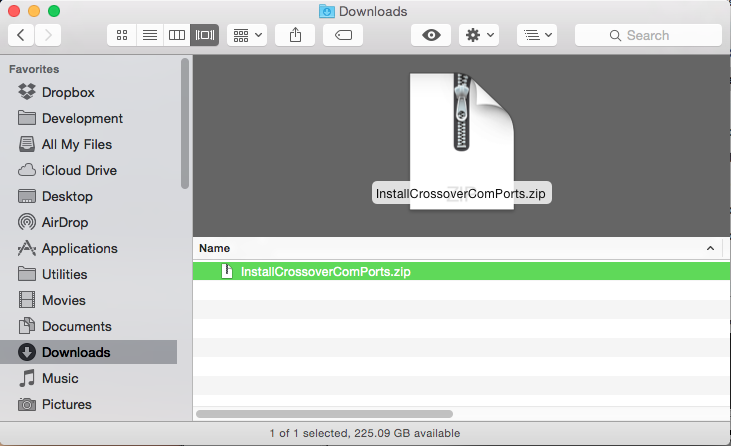
Task: Select Downloads in the sidebar
Action: 89,352
